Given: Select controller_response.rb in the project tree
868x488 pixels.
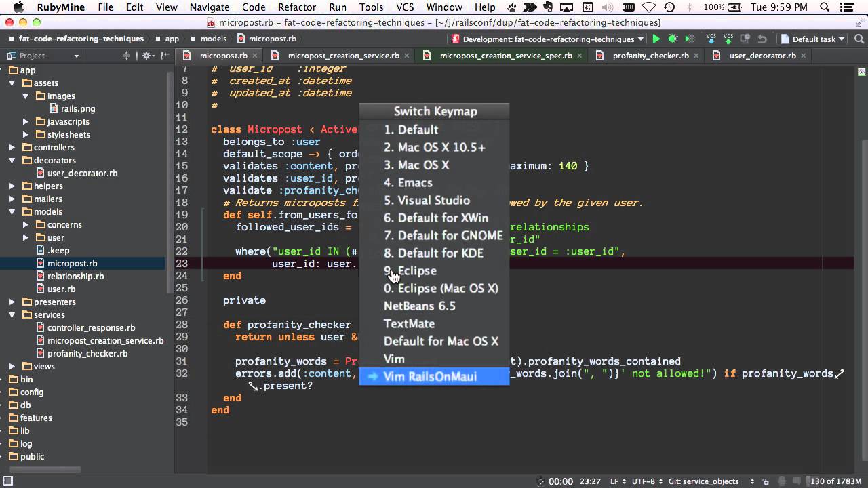Looking at the screenshot, I should [x=91, y=327].
